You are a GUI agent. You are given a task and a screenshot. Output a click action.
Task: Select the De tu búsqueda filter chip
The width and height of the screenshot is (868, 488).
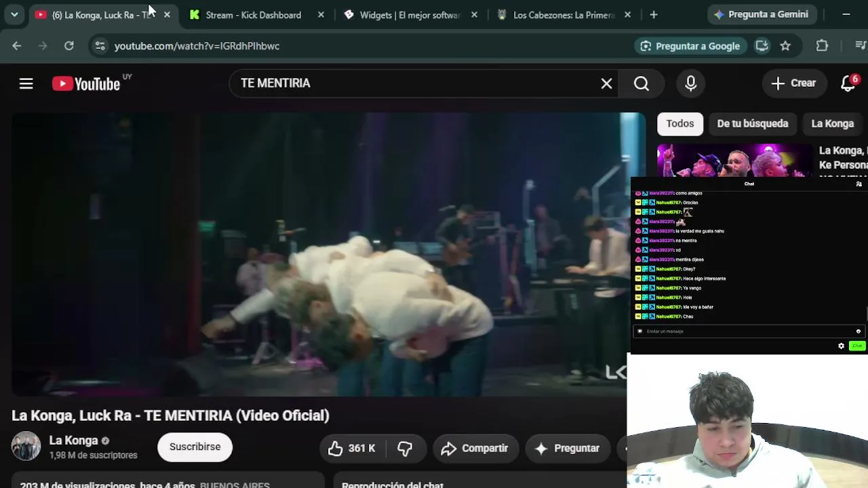[753, 123]
